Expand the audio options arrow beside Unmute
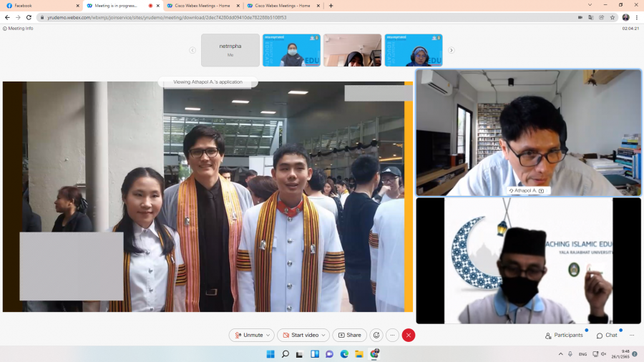Screen dimensions: 644x362 point(268,335)
